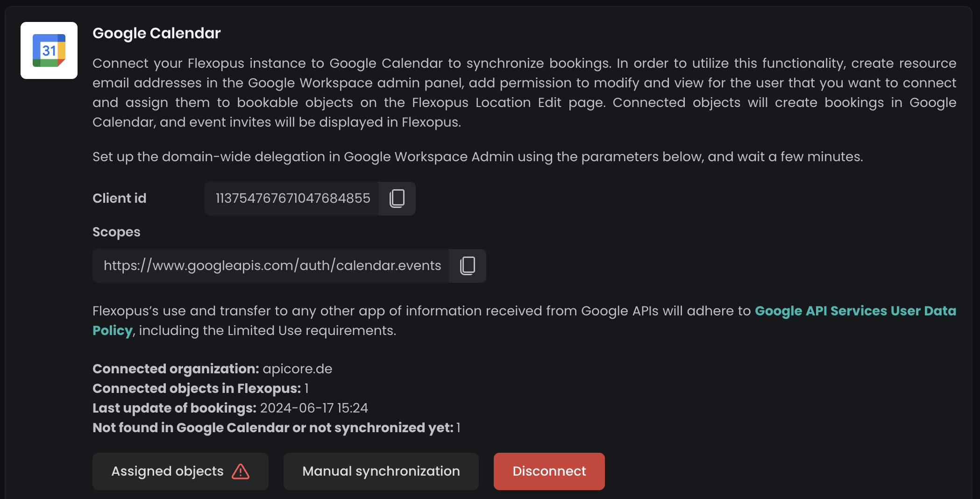Viewport: 980px width, 499px height.
Task: Open Google API Services User Data Policy link
Action: click(x=855, y=311)
